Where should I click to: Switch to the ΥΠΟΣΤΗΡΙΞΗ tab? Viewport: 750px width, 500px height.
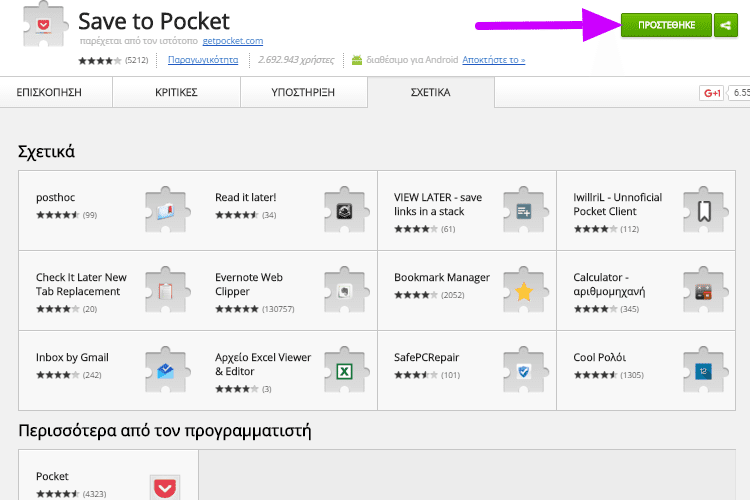[303, 92]
